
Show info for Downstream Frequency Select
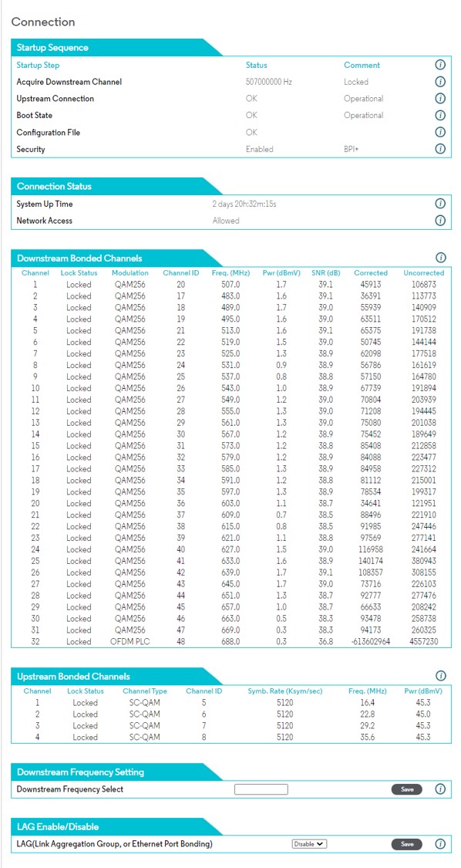click(440, 789)
